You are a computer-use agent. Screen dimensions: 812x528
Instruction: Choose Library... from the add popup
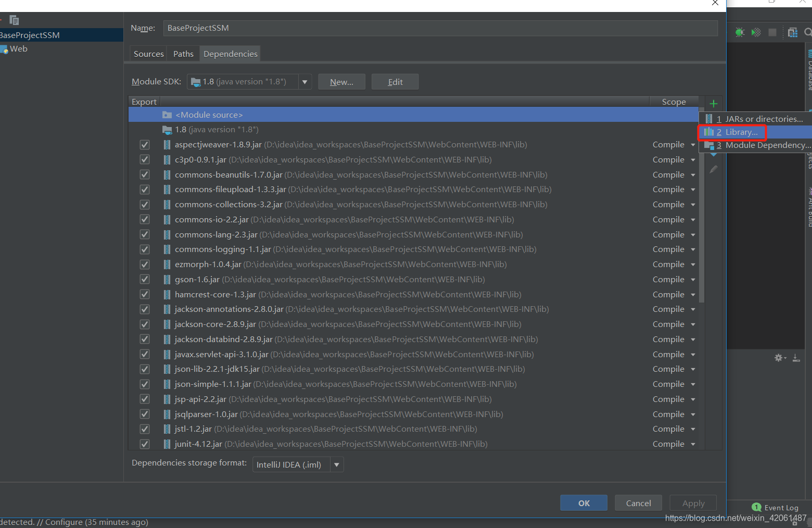tap(755, 132)
